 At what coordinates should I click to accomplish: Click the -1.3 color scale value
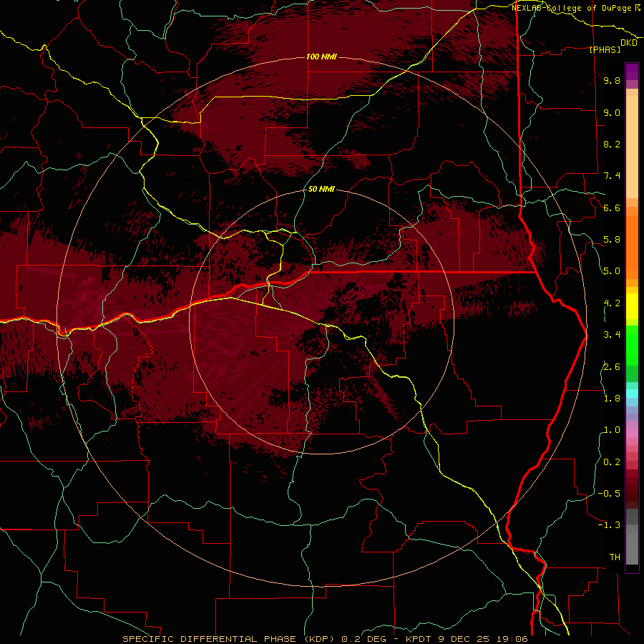609,525
